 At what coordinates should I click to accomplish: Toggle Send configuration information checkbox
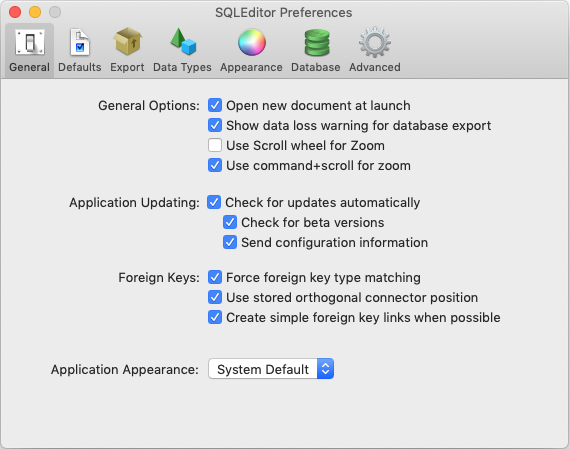pyautogui.click(x=230, y=242)
